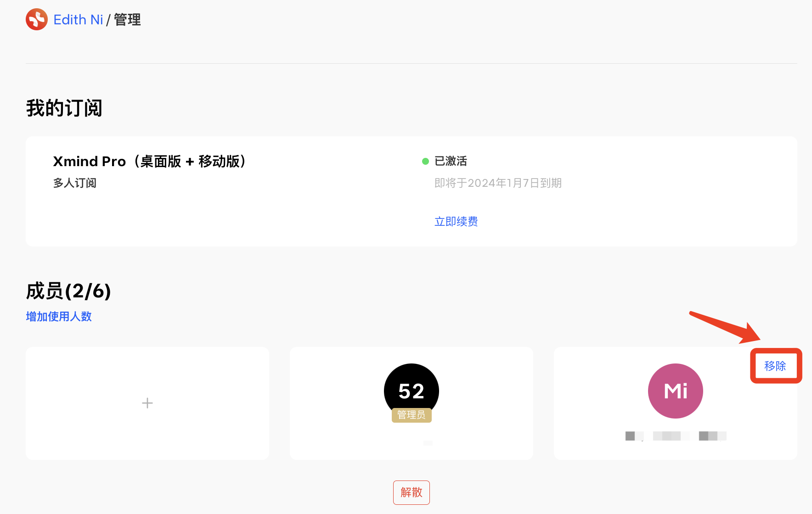Select the pink Mi avatar
Viewport: 812px width, 514px height.
click(676, 391)
